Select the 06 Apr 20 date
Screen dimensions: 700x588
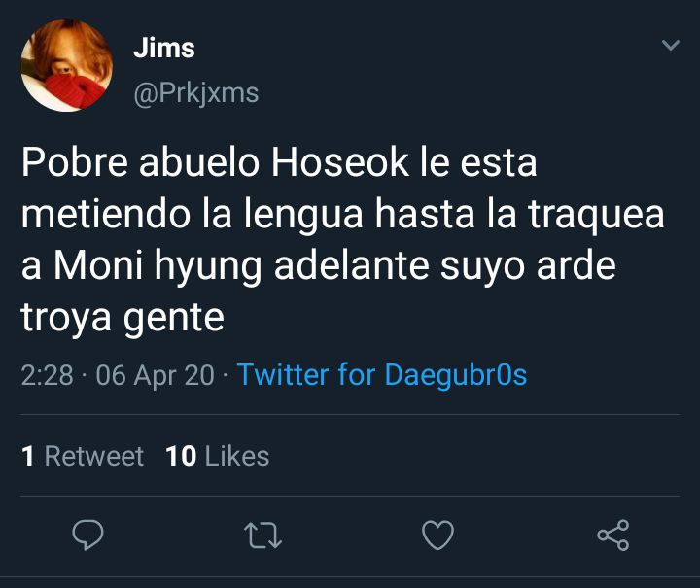pos(155,375)
